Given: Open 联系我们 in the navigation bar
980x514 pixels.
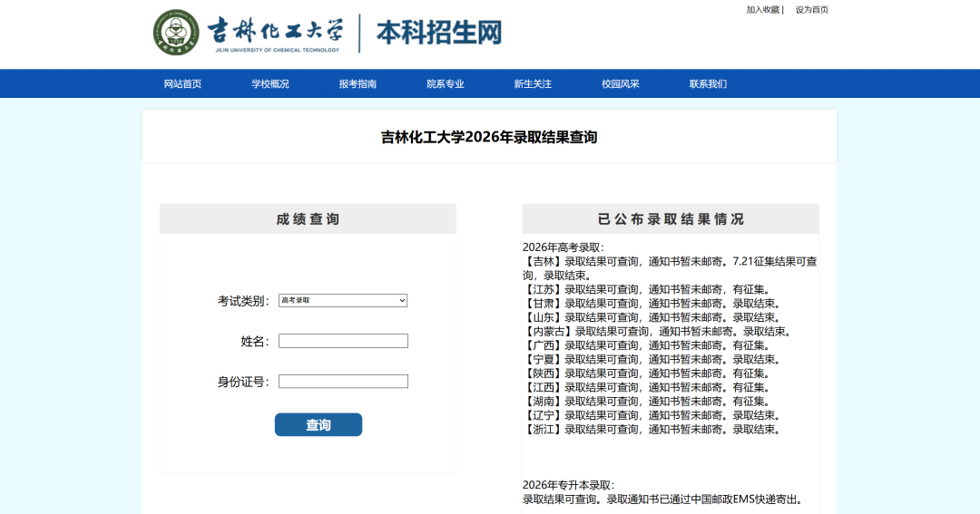Looking at the screenshot, I should (708, 83).
